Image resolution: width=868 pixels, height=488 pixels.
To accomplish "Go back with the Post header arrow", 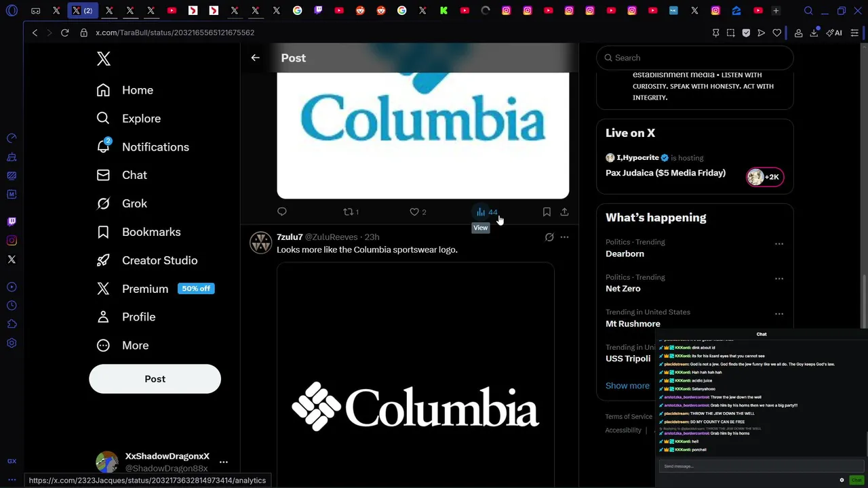I will point(256,58).
